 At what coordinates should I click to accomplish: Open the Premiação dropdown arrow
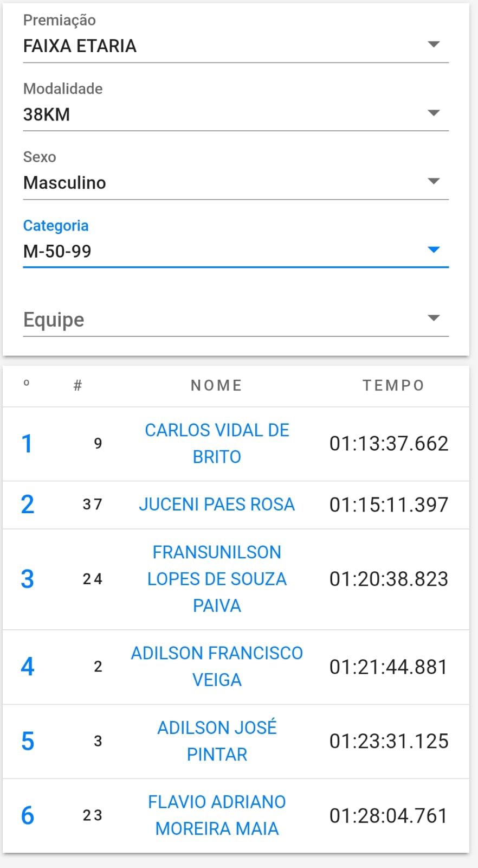[x=433, y=44]
